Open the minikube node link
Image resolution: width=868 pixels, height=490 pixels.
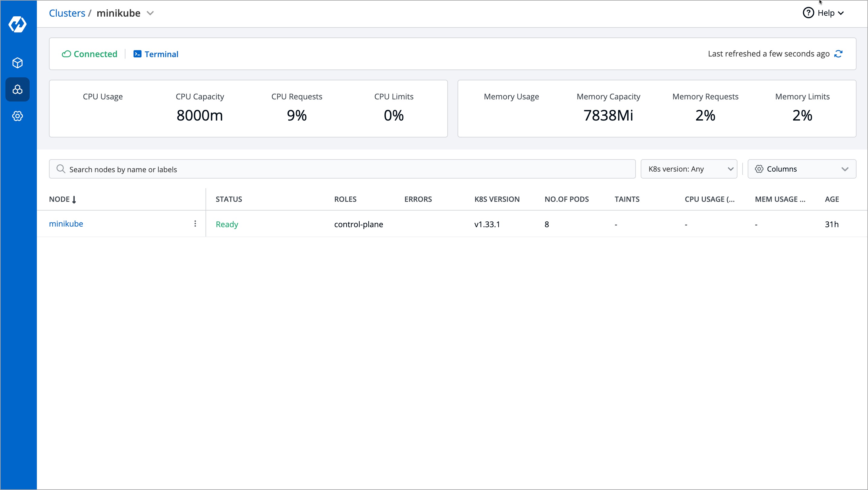tap(66, 224)
